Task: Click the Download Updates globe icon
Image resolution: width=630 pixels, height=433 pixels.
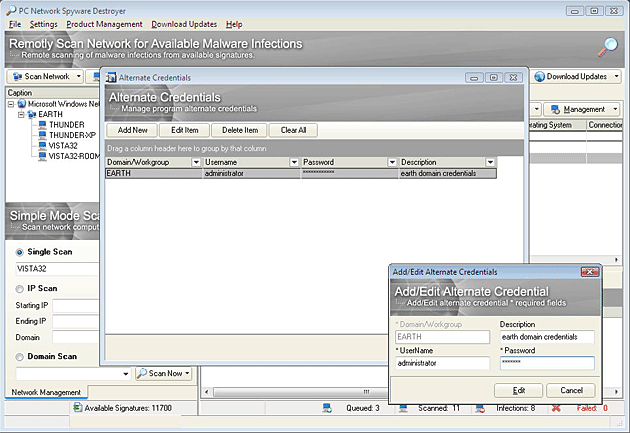Action: pos(539,77)
